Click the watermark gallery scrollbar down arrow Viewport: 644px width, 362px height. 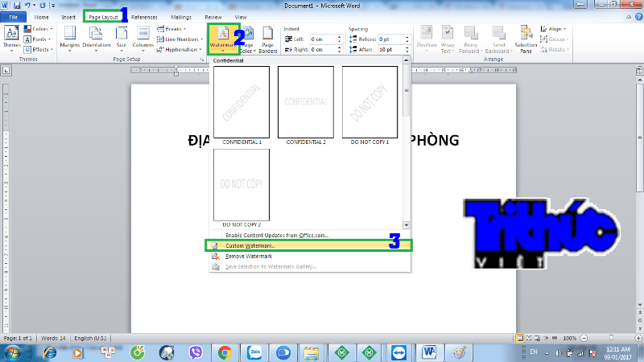click(407, 225)
